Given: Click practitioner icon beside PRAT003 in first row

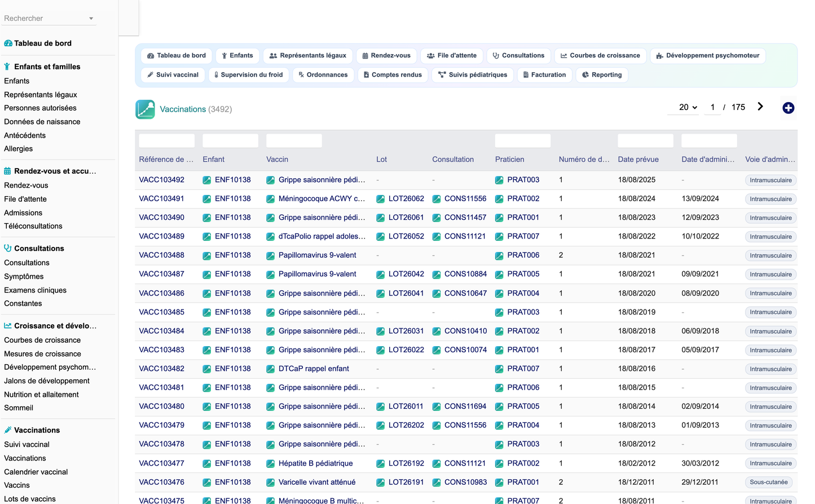Looking at the screenshot, I should coord(499,180).
